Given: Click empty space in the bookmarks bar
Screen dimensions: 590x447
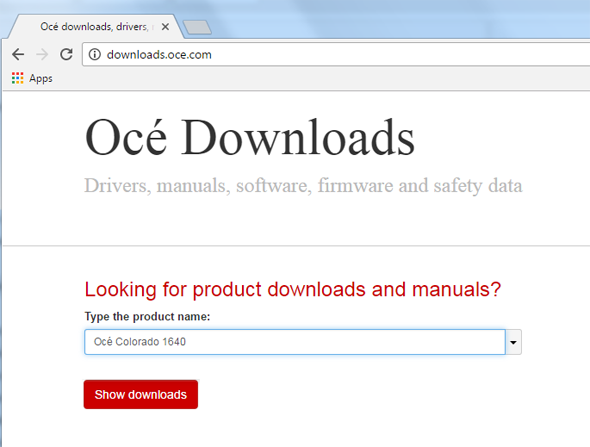Looking at the screenshot, I should (x=320, y=78).
